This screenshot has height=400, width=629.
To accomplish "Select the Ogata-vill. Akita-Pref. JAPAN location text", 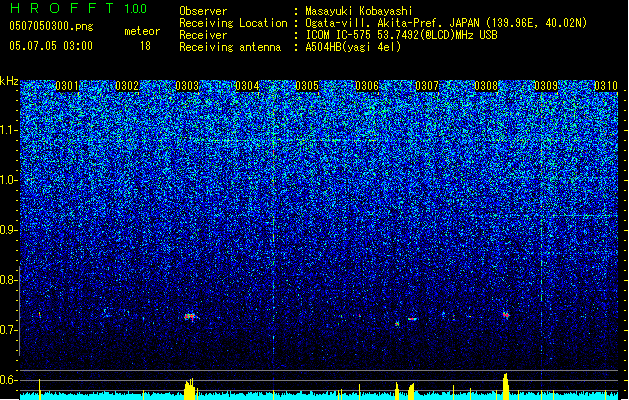I will tap(446, 23).
